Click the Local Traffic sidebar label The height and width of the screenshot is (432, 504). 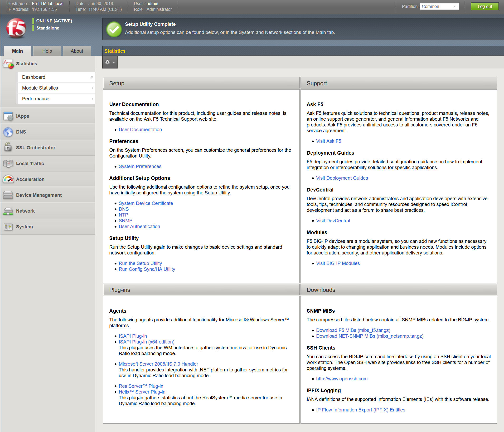30,164
